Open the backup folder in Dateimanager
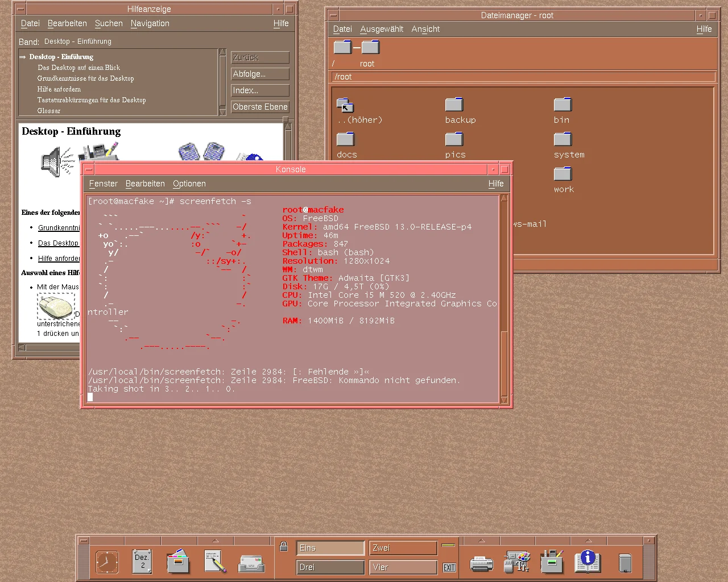Screen dimensions: 728x582 tap(454, 105)
